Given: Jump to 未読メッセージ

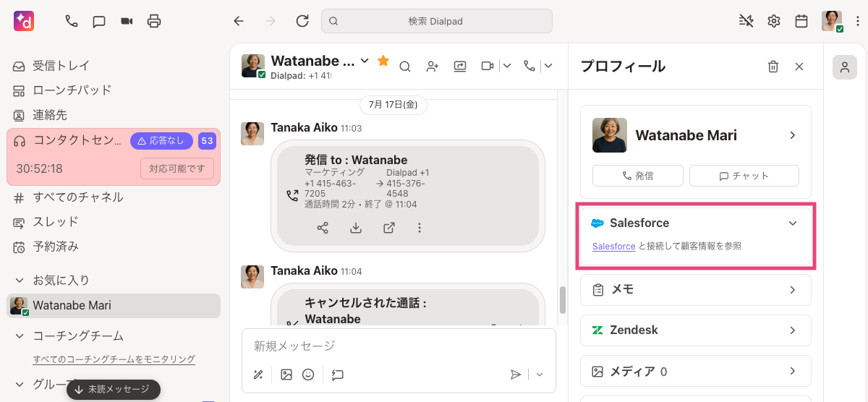Looking at the screenshot, I should coord(114,389).
